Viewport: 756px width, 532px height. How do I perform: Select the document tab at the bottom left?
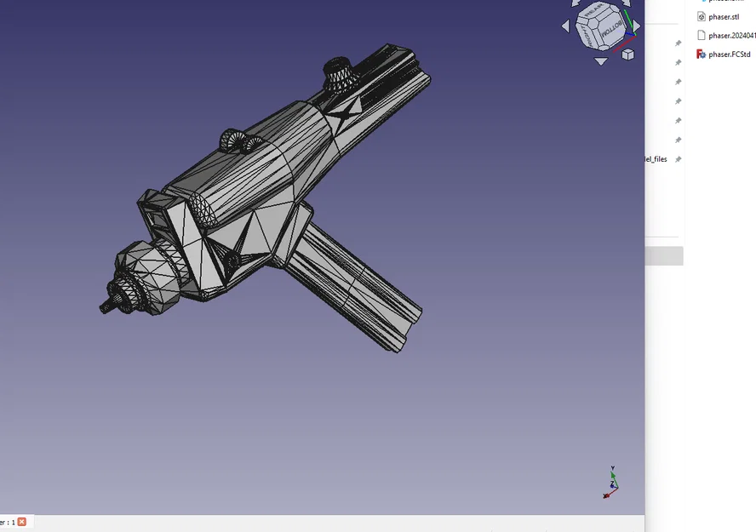click(9, 522)
